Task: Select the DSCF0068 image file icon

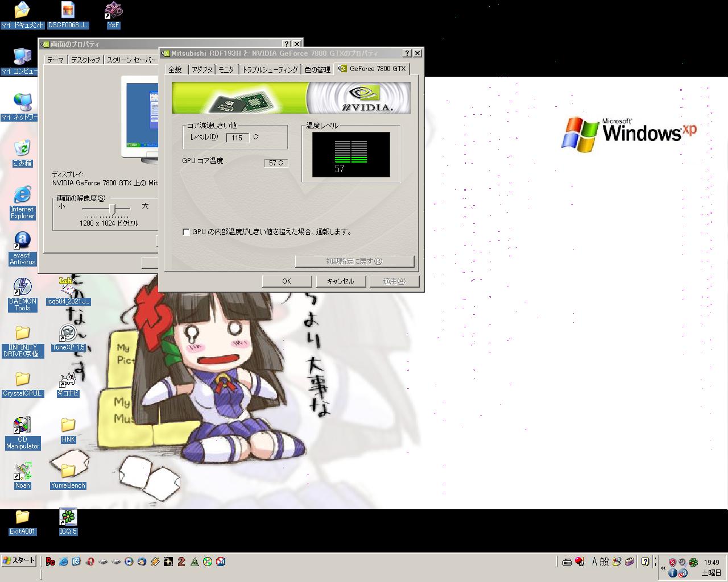Action: [x=68, y=15]
